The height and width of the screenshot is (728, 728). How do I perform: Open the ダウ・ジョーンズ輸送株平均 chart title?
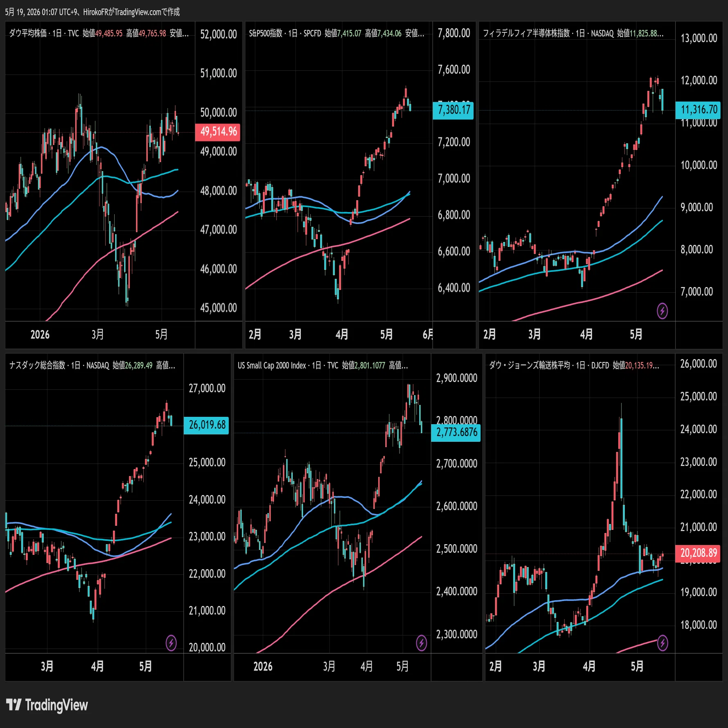pos(530,365)
